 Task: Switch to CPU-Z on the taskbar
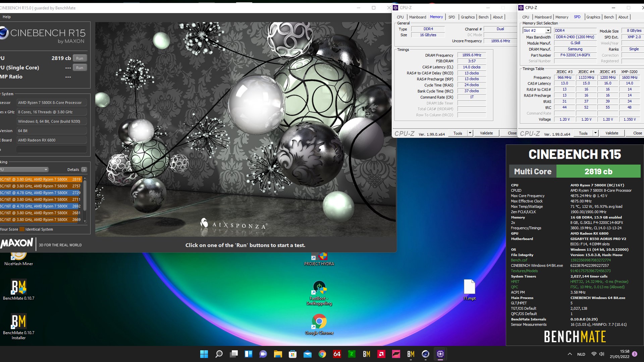point(440,354)
